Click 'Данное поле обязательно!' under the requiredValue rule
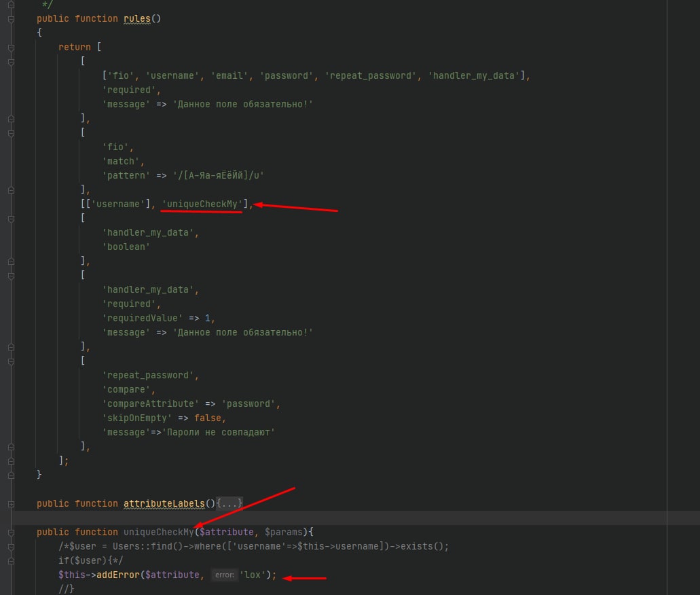The width and height of the screenshot is (700, 595). (243, 332)
